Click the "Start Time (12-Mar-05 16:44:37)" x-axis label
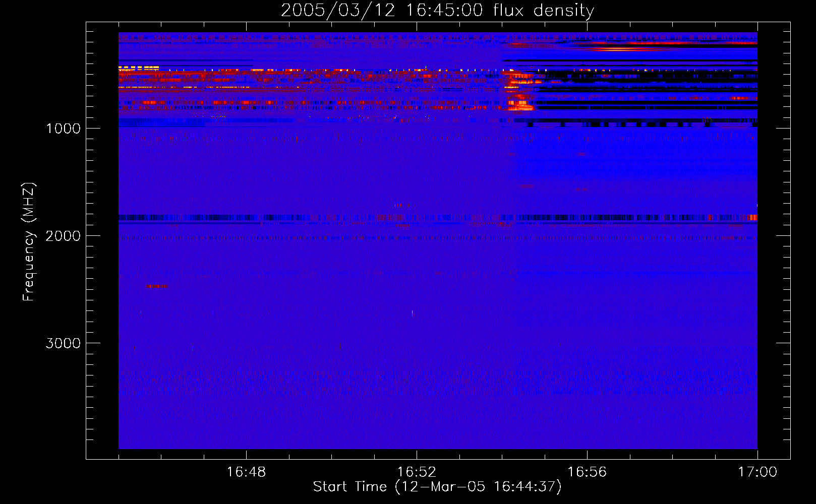The height and width of the screenshot is (504, 816). 437,487
